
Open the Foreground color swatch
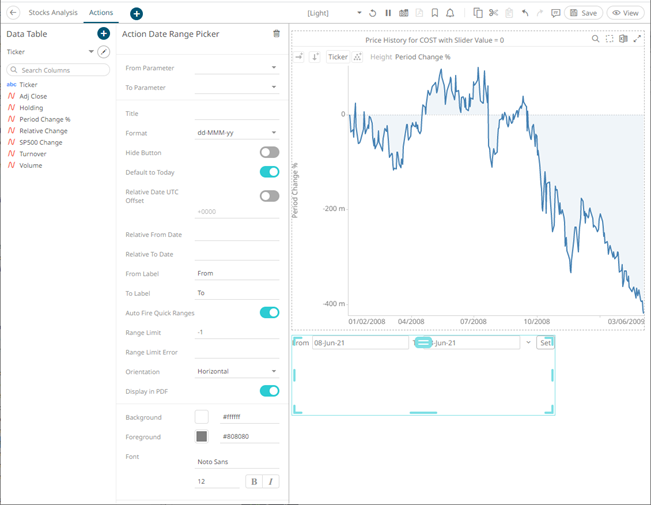pos(202,437)
